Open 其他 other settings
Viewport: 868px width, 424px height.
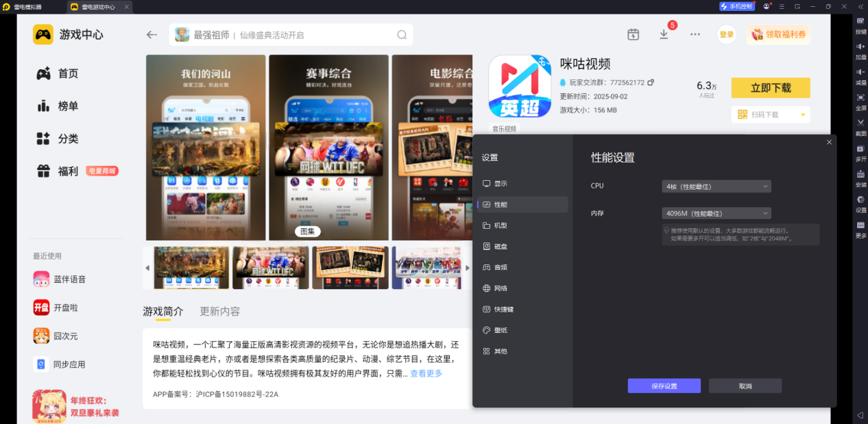[x=522, y=351]
